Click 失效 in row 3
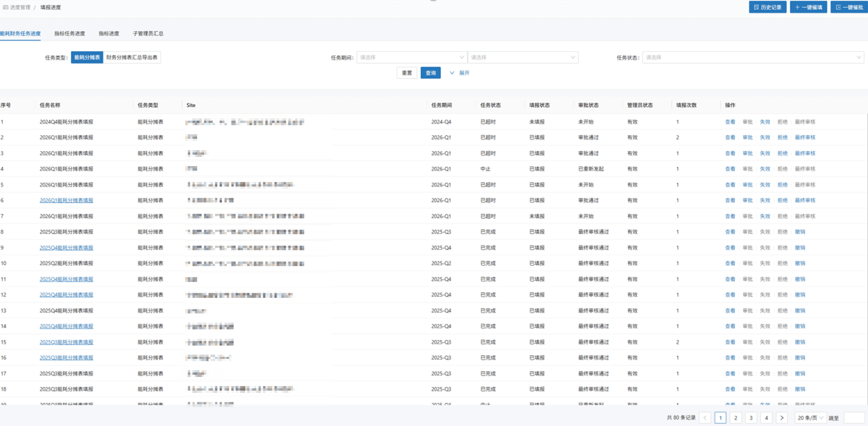This screenshot has width=868, height=426. tap(765, 153)
